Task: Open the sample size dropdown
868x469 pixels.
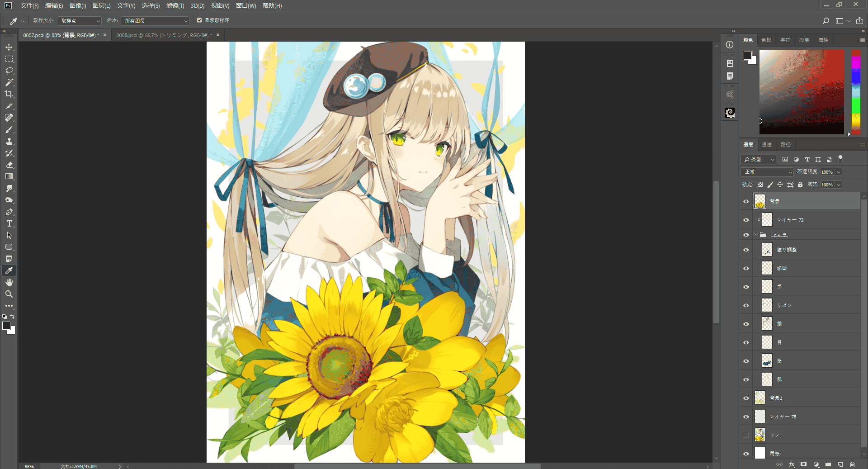Action: pos(80,21)
